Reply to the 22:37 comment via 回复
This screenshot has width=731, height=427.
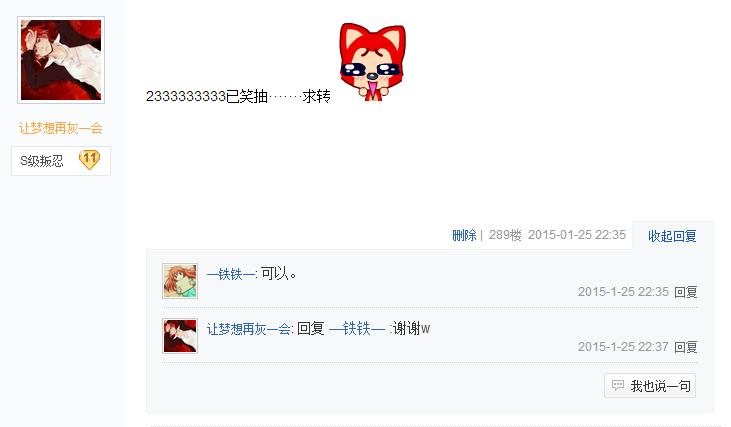click(x=686, y=347)
